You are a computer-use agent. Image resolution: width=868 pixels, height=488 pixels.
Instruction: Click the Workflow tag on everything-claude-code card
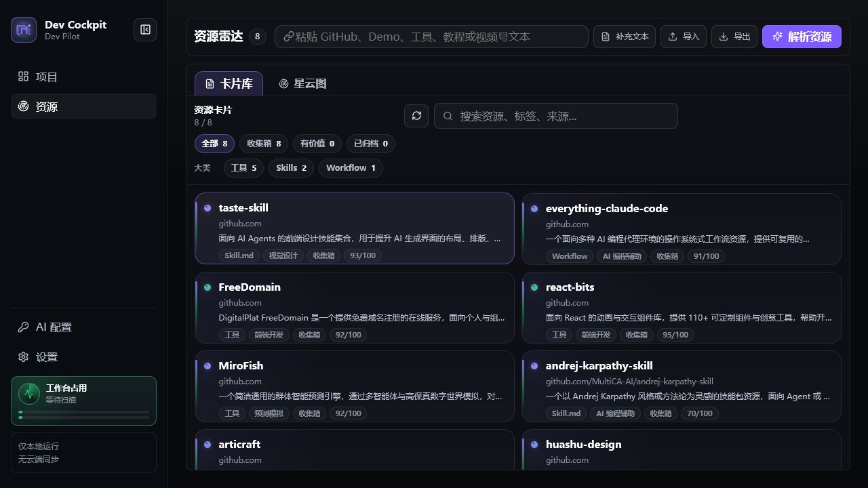[x=570, y=256]
